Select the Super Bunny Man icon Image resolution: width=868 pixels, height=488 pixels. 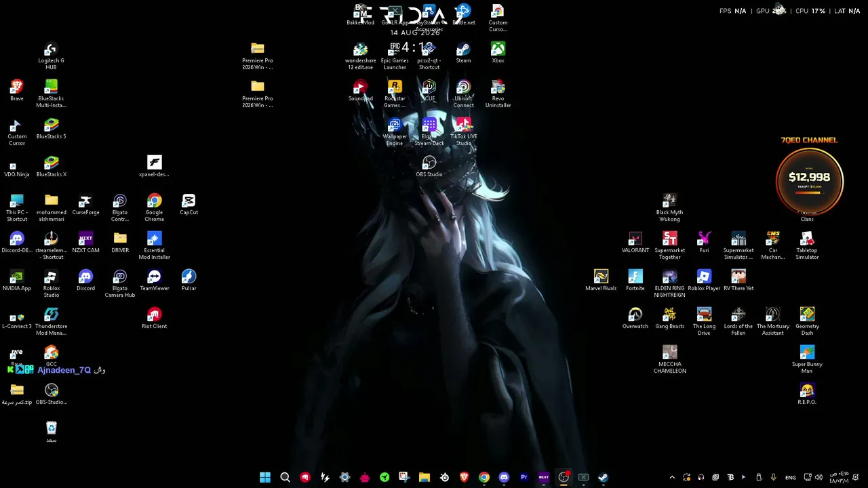[807, 360]
